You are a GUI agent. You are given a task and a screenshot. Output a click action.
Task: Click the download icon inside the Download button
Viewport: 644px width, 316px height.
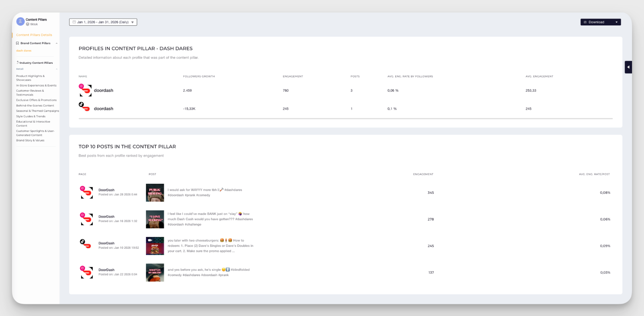[585, 22]
